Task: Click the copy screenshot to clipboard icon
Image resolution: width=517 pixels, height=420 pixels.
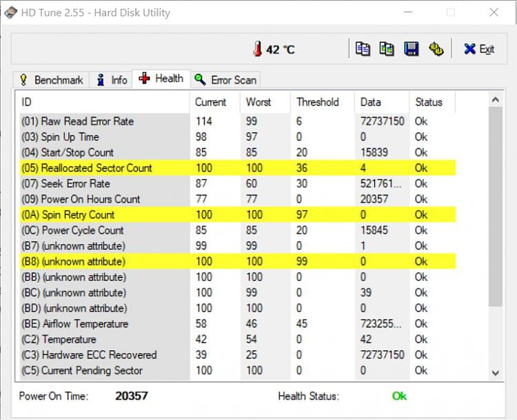Action: 387,49
